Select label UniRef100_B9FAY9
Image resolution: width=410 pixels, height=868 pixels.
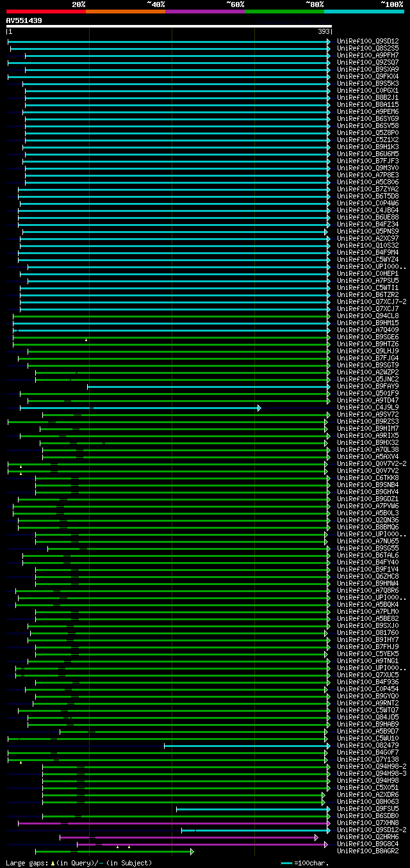pyautogui.click(x=368, y=387)
